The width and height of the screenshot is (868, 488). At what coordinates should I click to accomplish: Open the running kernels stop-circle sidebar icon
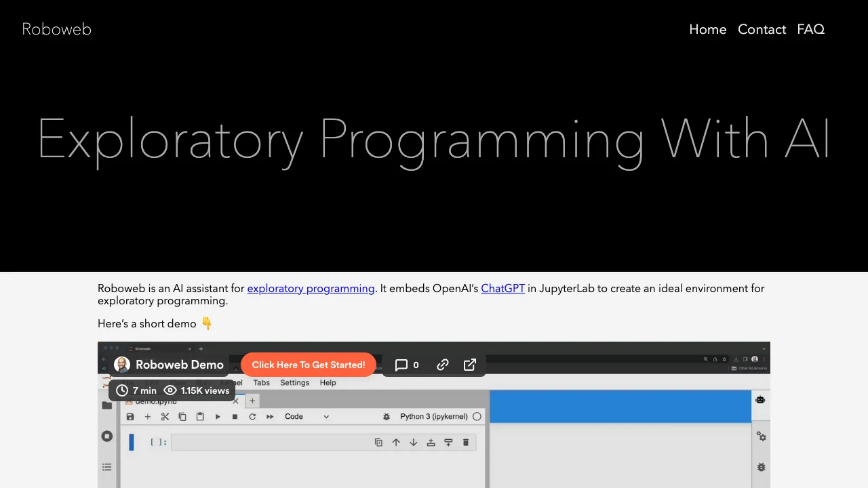107,436
